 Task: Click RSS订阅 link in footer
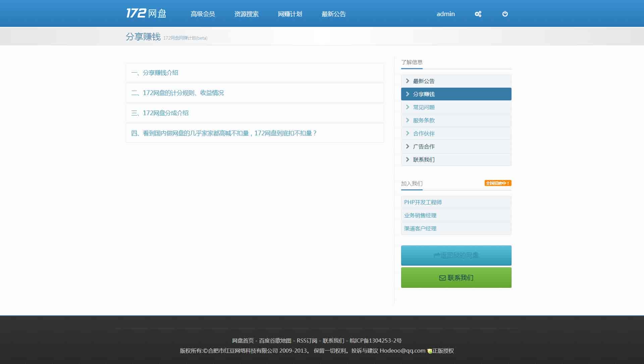pos(307,340)
